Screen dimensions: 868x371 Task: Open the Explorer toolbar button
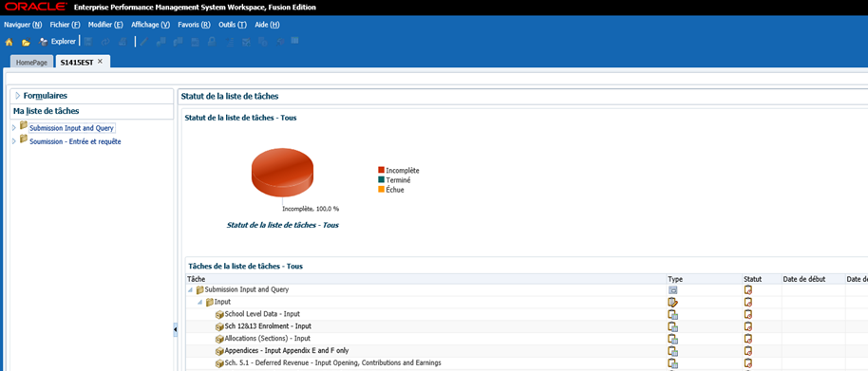pos(58,42)
